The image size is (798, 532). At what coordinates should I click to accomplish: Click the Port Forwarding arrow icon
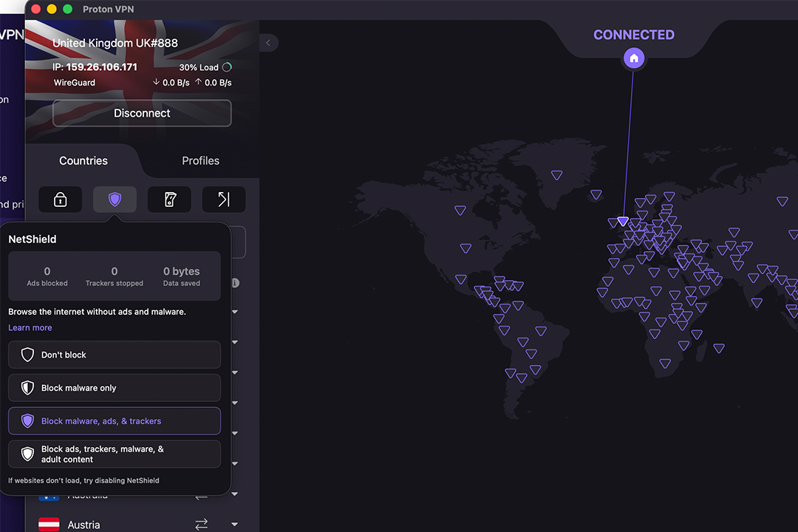pyautogui.click(x=224, y=199)
